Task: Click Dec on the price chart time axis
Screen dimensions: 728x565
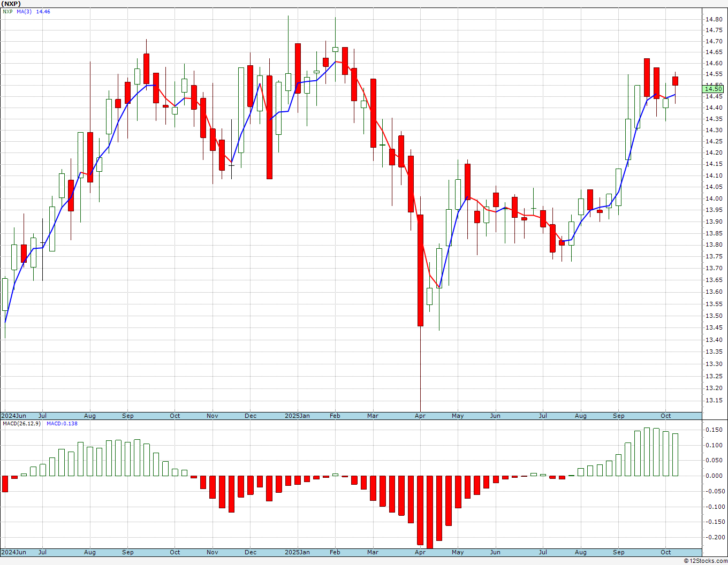Action: pyautogui.click(x=250, y=416)
